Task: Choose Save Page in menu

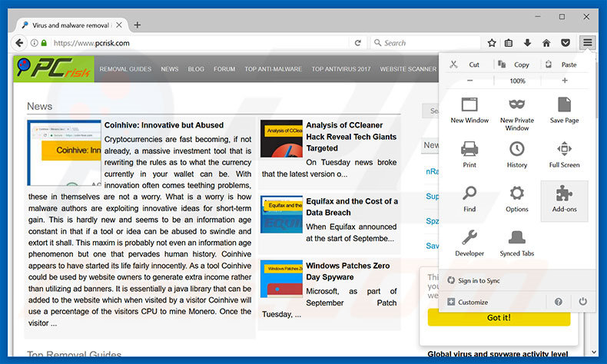Action: point(565,111)
